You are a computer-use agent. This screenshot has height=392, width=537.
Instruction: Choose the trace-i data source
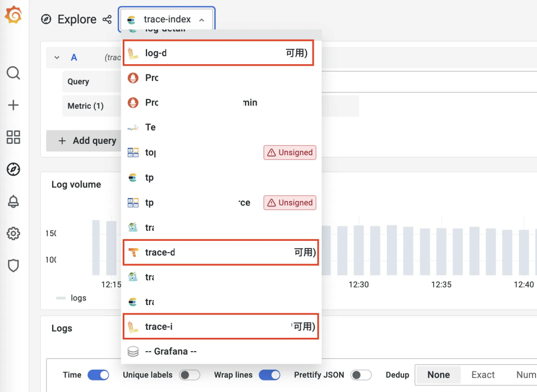pyautogui.click(x=221, y=327)
